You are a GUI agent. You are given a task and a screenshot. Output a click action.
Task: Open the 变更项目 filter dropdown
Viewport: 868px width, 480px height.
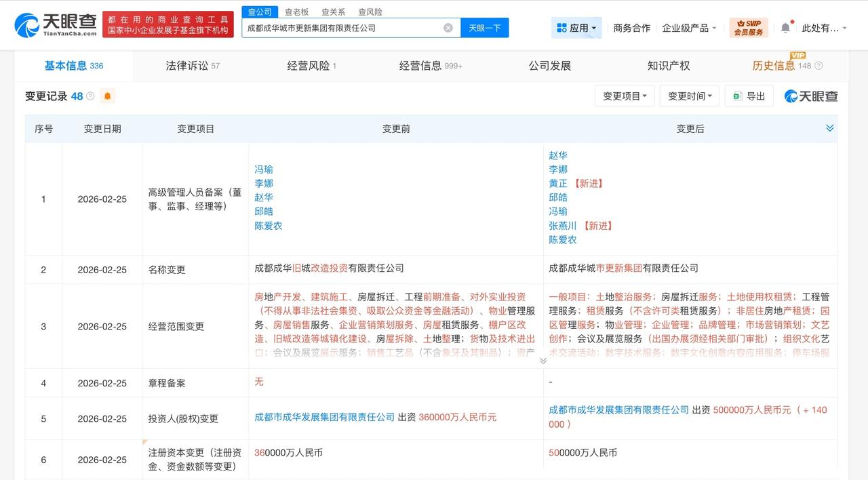(x=625, y=96)
